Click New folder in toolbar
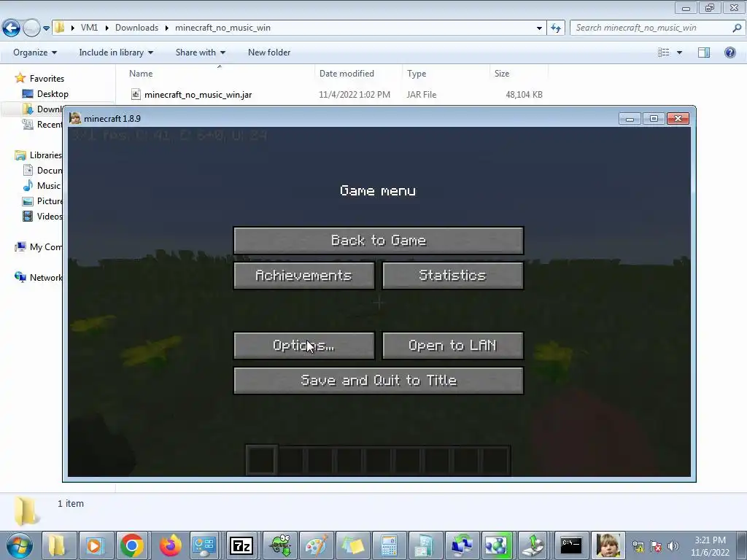The height and width of the screenshot is (560, 747). coord(269,52)
